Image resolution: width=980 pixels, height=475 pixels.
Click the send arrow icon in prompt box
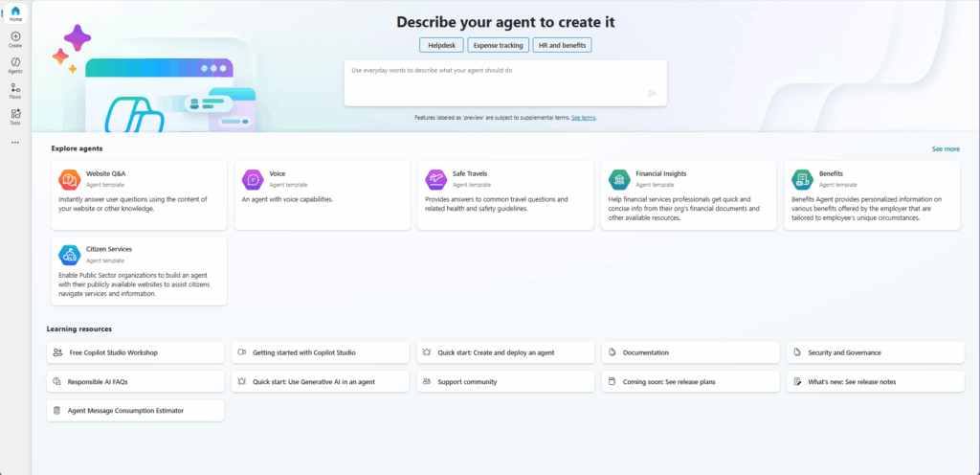(x=652, y=93)
